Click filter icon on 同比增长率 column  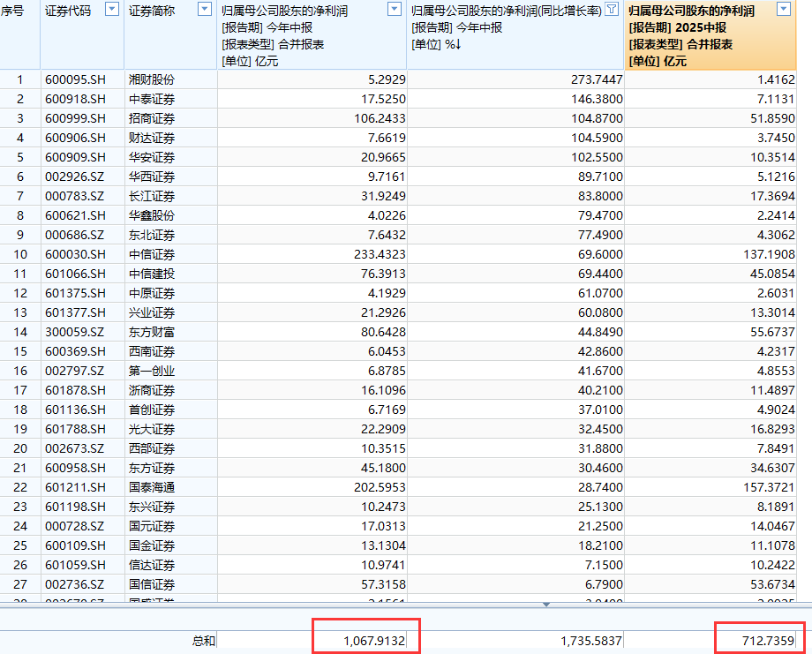613,9
